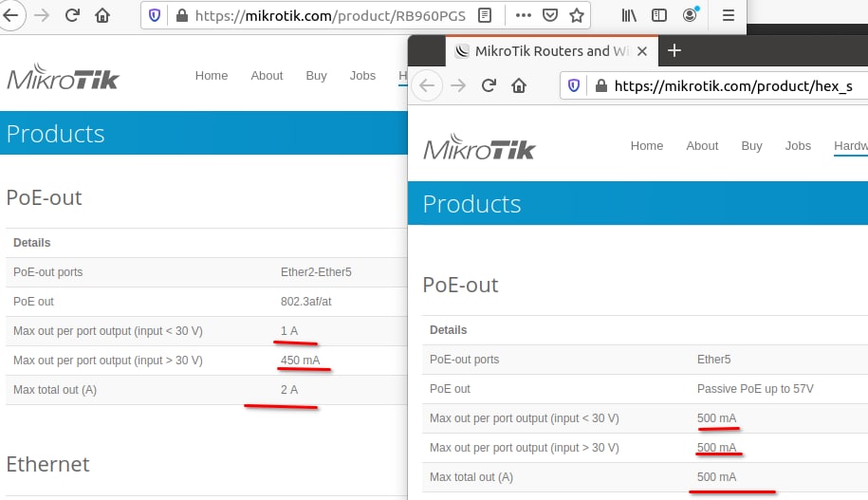The height and width of the screenshot is (500, 868).
Task: Save page to Pocket
Action: click(549, 15)
